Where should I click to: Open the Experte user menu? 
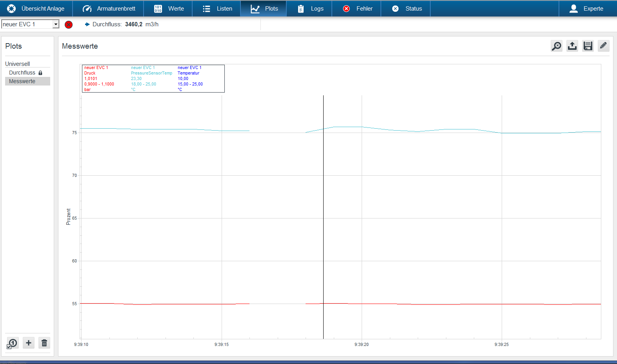tap(586, 9)
